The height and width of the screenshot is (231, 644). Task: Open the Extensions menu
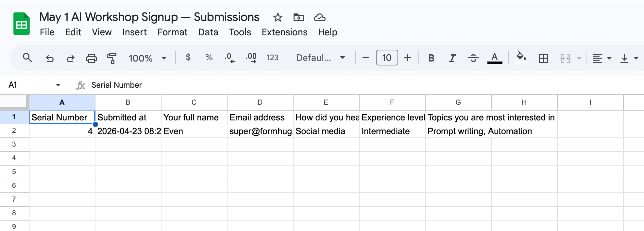click(x=284, y=32)
